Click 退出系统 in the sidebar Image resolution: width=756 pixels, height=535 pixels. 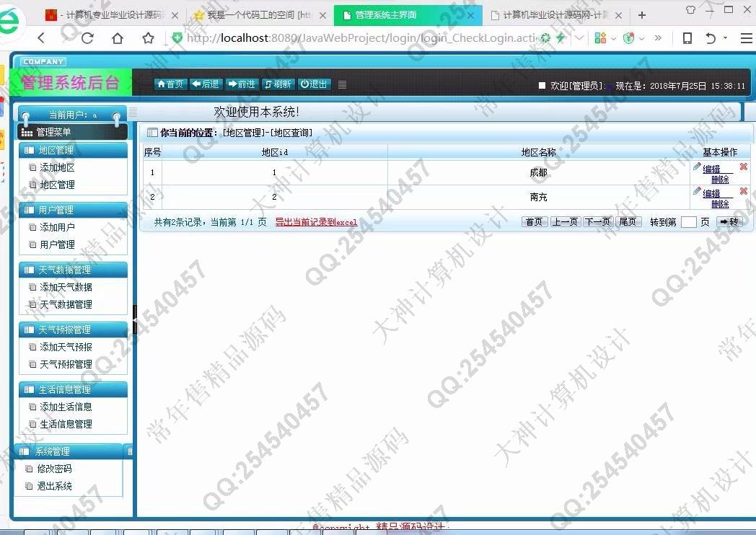point(54,486)
